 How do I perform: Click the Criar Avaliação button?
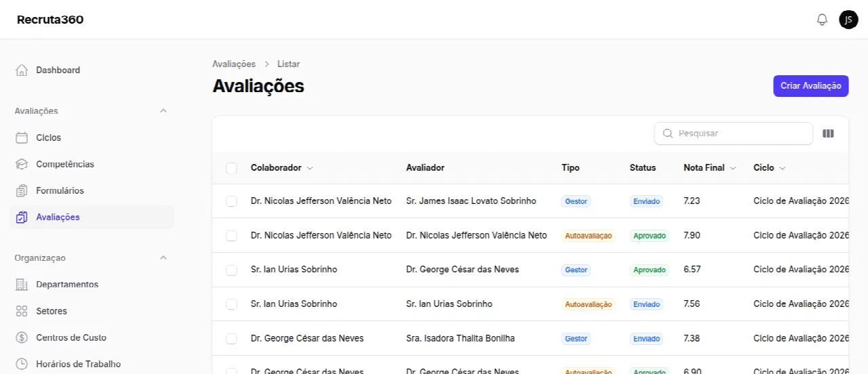pyautogui.click(x=810, y=86)
